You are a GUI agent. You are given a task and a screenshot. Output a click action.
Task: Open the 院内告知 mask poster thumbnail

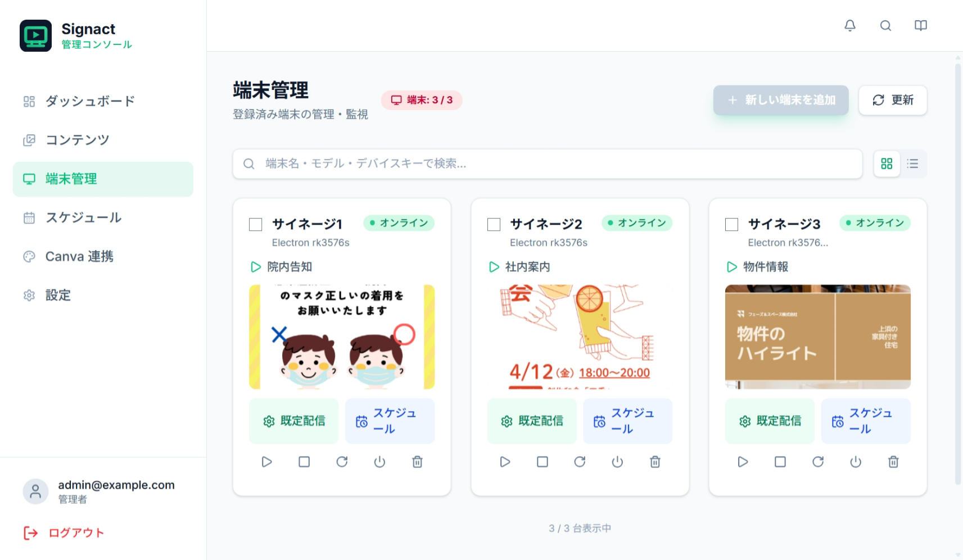point(342,337)
